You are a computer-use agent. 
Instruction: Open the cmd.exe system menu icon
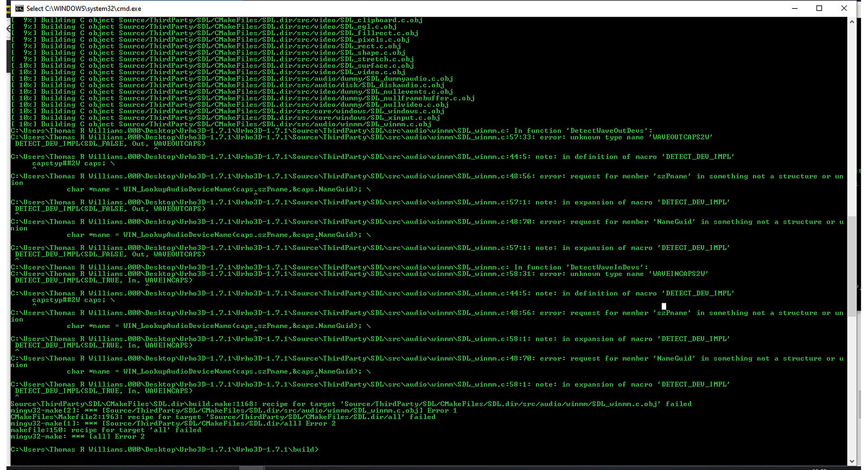pyautogui.click(x=19, y=8)
